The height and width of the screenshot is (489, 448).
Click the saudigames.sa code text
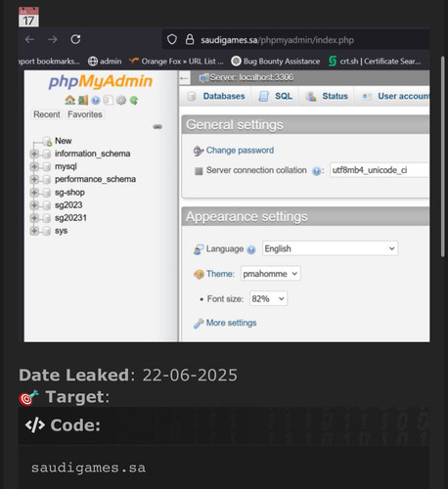[x=88, y=467]
